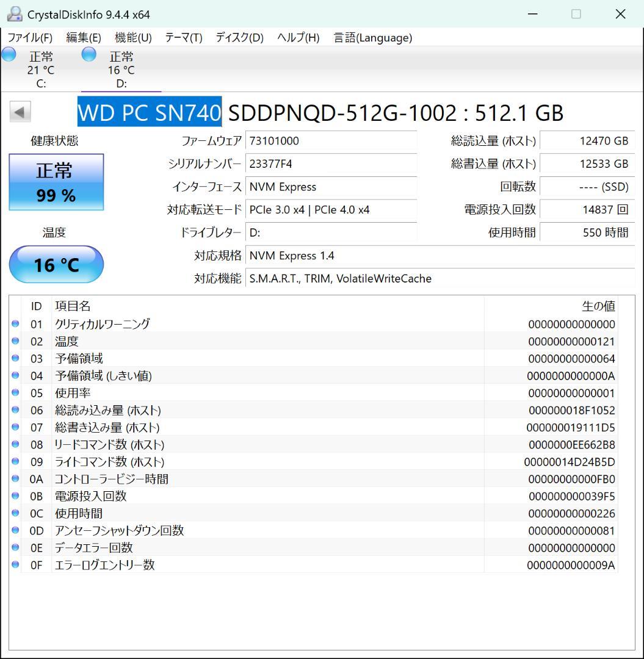The width and height of the screenshot is (644, 659).
Task: Open the テーマ(T) menu
Action: [x=183, y=37]
